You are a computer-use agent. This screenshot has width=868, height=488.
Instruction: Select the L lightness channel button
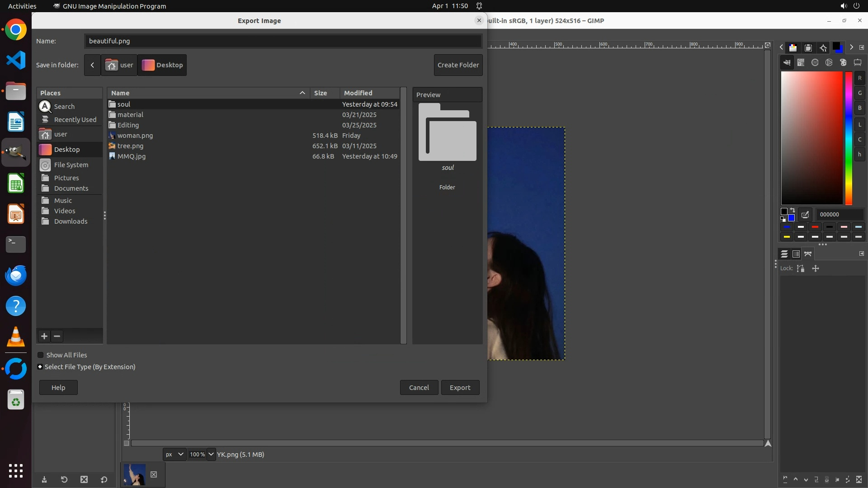pos(859,125)
